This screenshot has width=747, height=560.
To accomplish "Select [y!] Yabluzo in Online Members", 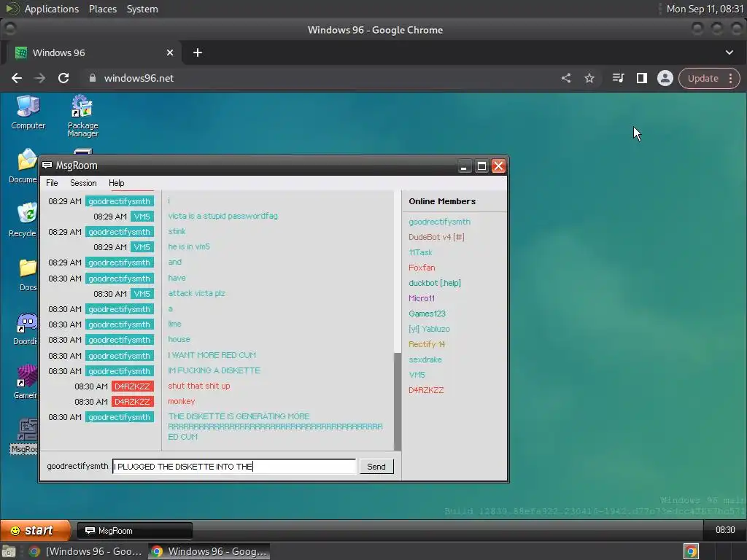I will 429,329.
